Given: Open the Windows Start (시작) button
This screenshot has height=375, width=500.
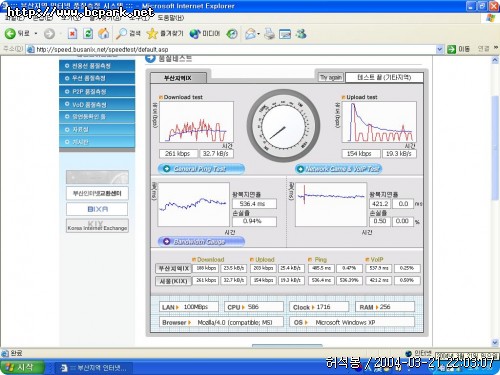Looking at the screenshot, I should point(22,367).
